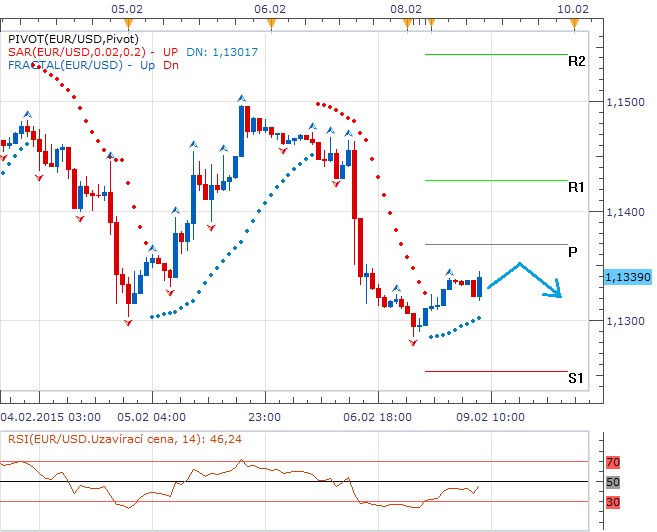Select the S1 support label
Screen dimensions: 657x532
pos(576,378)
